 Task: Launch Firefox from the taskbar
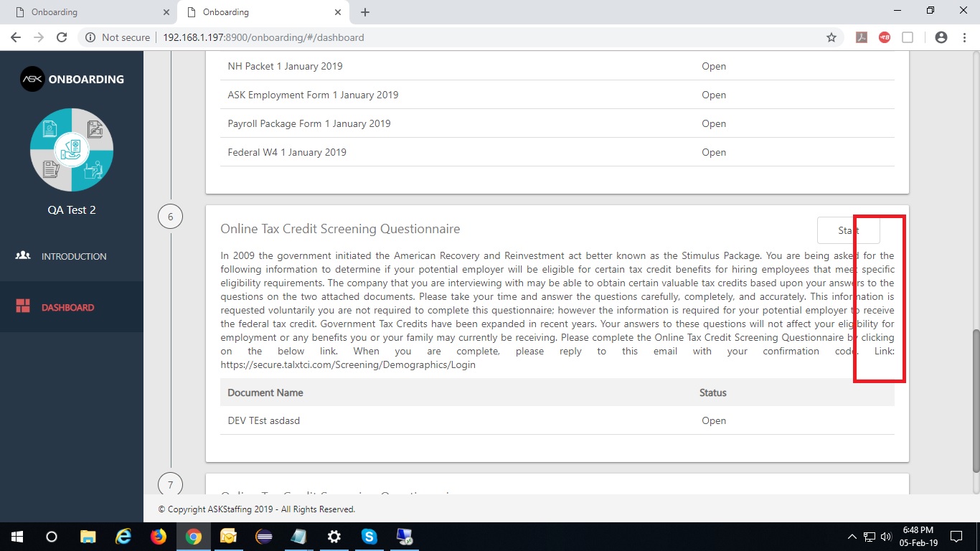pos(159,537)
